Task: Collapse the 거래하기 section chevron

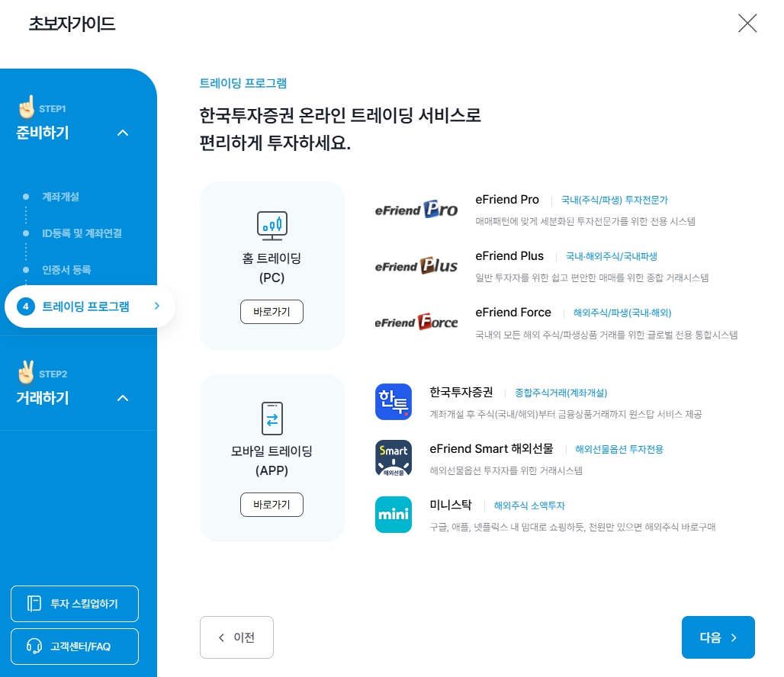Action: click(x=123, y=398)
